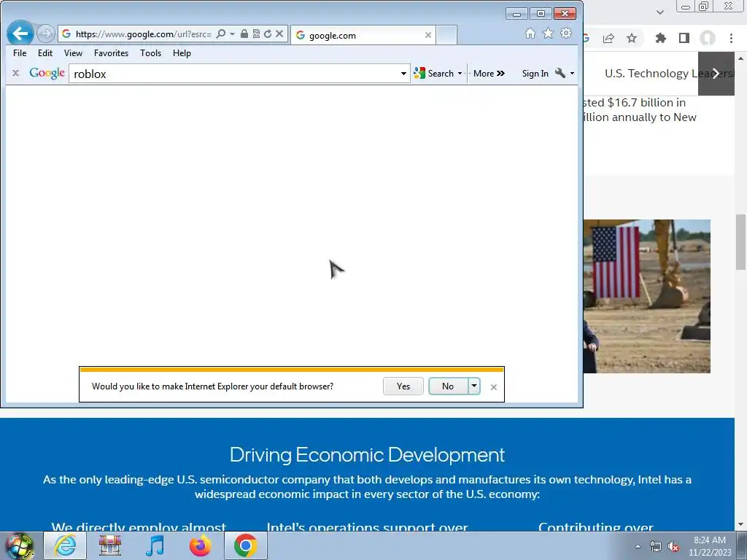Open the wrench settings dropdown arrow
This screenshot has height=560, width=747.
point(572,74)
